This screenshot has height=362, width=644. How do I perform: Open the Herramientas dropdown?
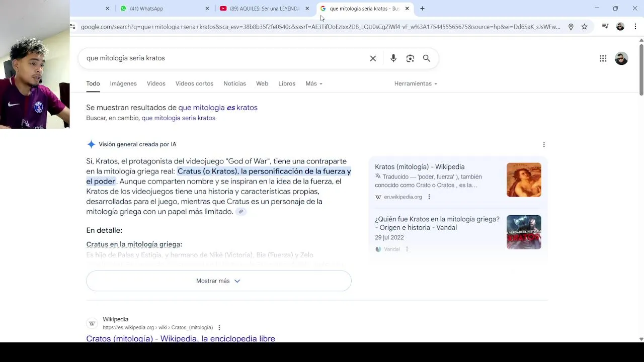(416, 83)
